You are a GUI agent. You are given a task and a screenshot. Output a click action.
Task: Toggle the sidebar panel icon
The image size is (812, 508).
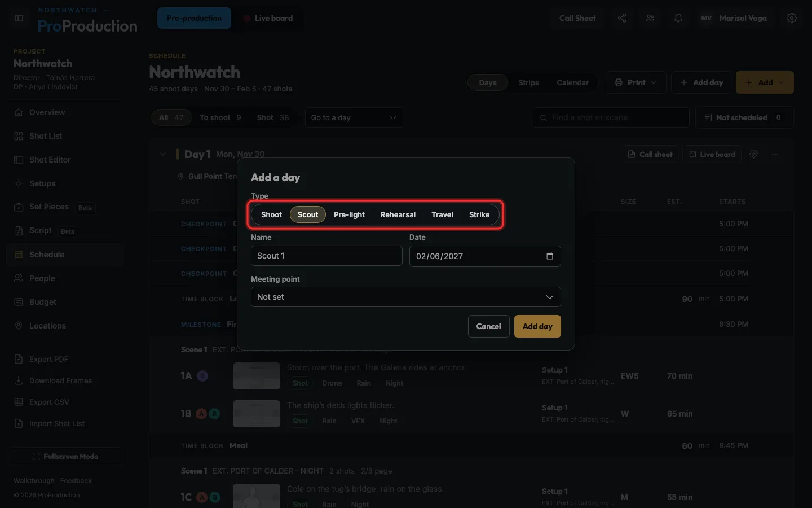(19, 18)
